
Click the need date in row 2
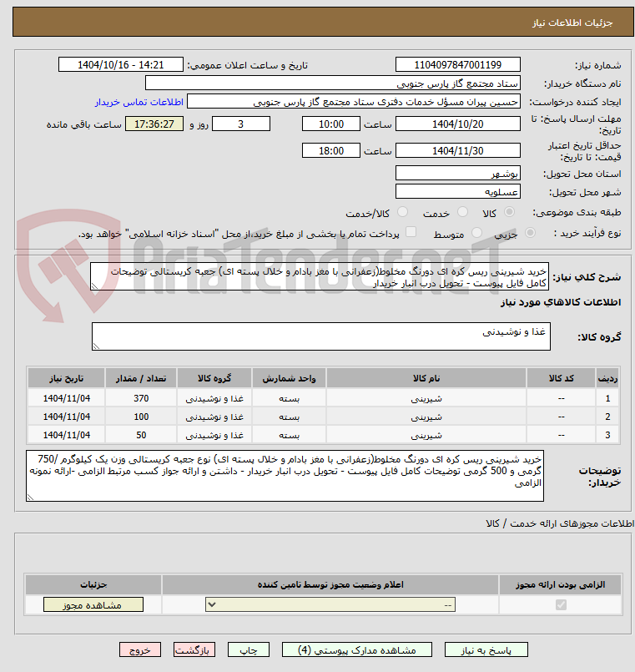(x=67, y=417)
